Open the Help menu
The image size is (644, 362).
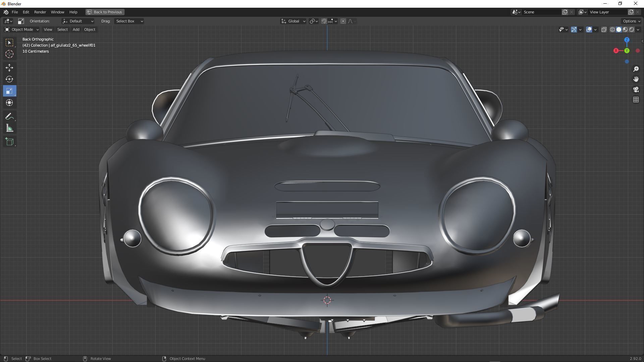pyautogui.click(x=73, y=12)
